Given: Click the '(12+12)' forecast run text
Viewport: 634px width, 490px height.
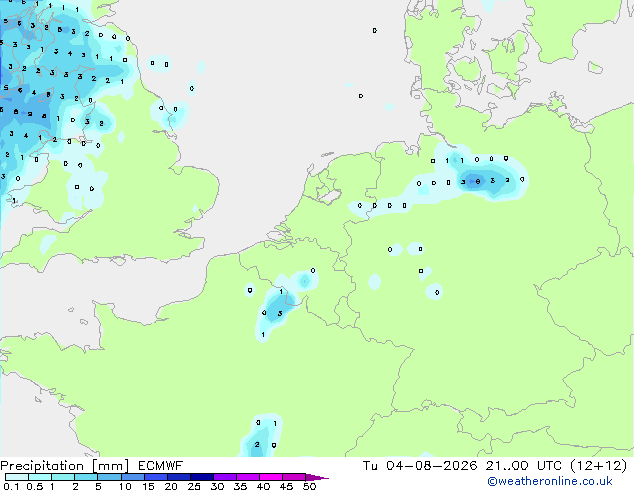Looking at the screenshot, I should (599, 466).
